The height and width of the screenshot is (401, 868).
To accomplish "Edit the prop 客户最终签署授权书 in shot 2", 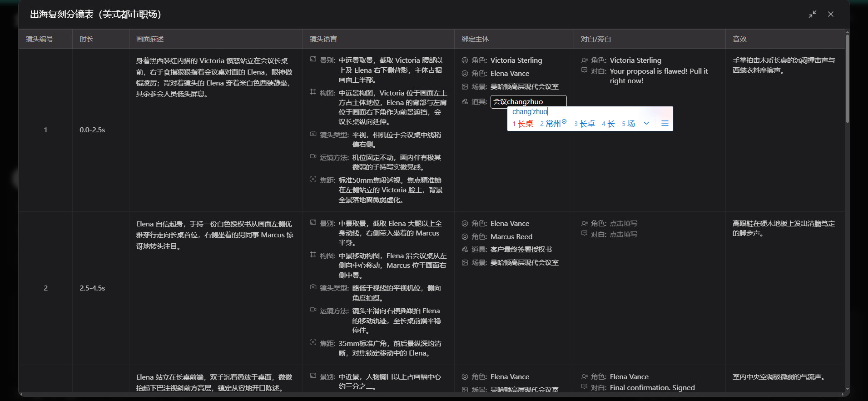I will click(x=521, y=249).
